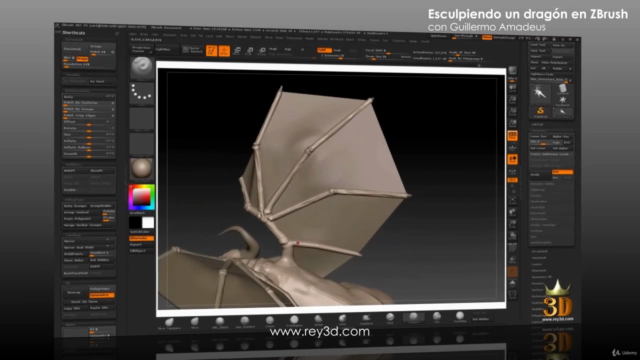Open Projection Master
640x360 pixels.
(141, 49)
